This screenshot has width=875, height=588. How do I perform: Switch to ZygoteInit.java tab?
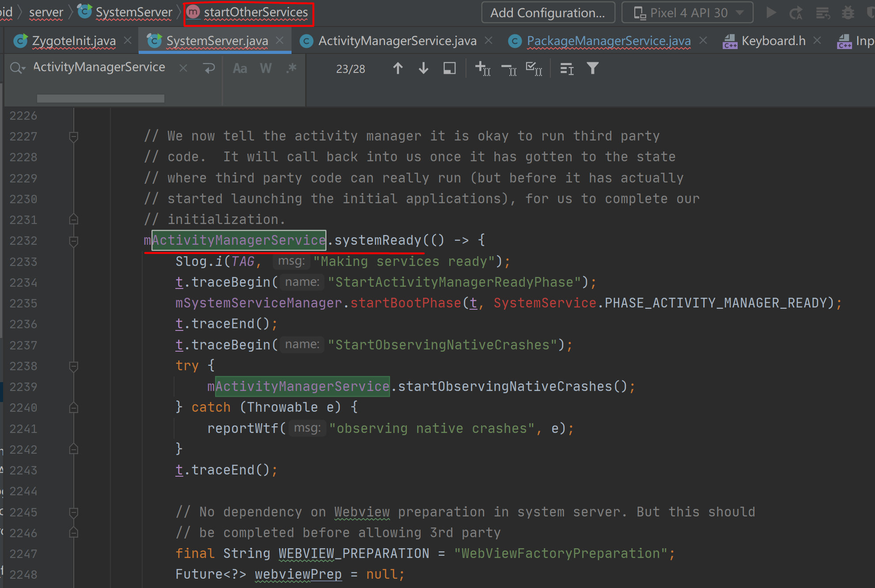click(x=73, y=41)
